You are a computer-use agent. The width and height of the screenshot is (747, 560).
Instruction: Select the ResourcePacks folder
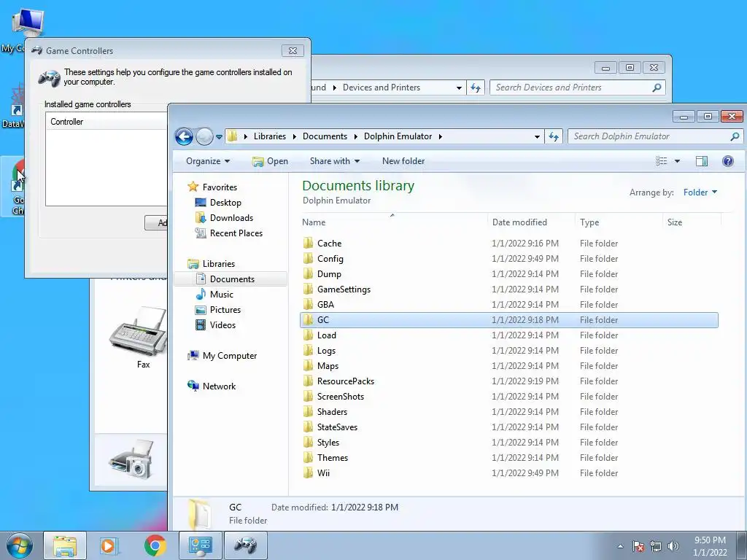coord(345,381)
